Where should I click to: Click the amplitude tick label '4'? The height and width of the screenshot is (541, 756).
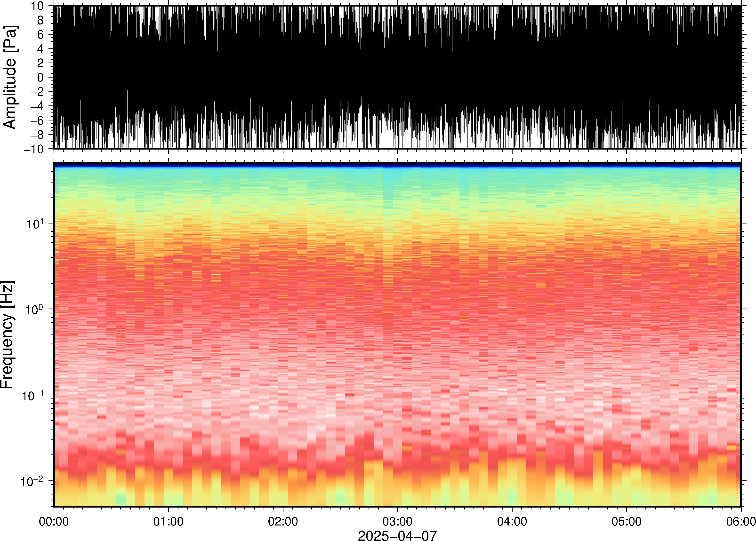click(41, 49)
